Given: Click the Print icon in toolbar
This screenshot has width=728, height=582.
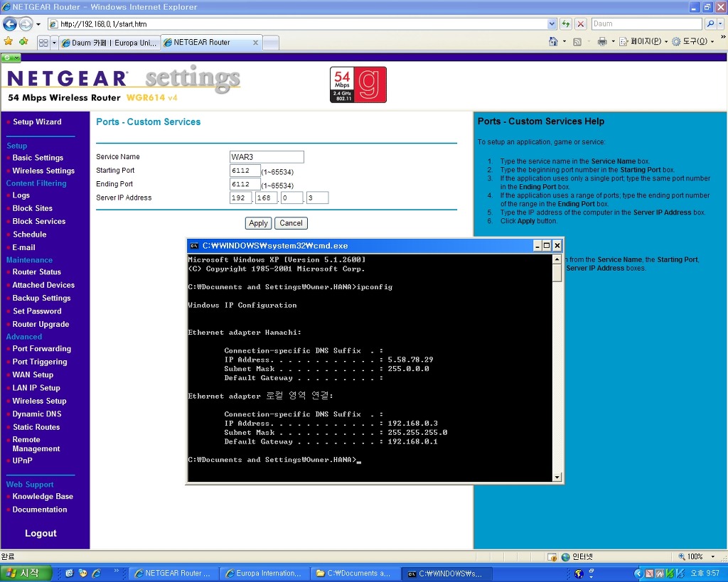Looking at the screenshot, I should [x=601, y=42].
